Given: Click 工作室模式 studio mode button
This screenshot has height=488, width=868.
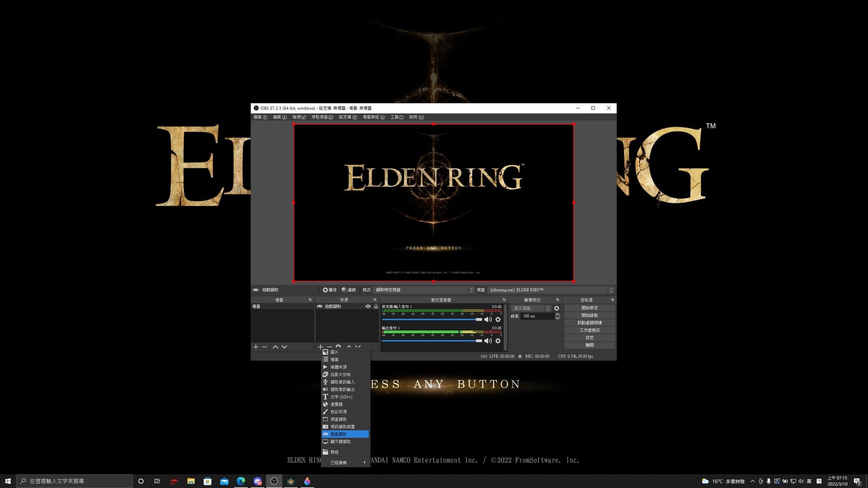Looking at the screenshot, I should (590, 330).
